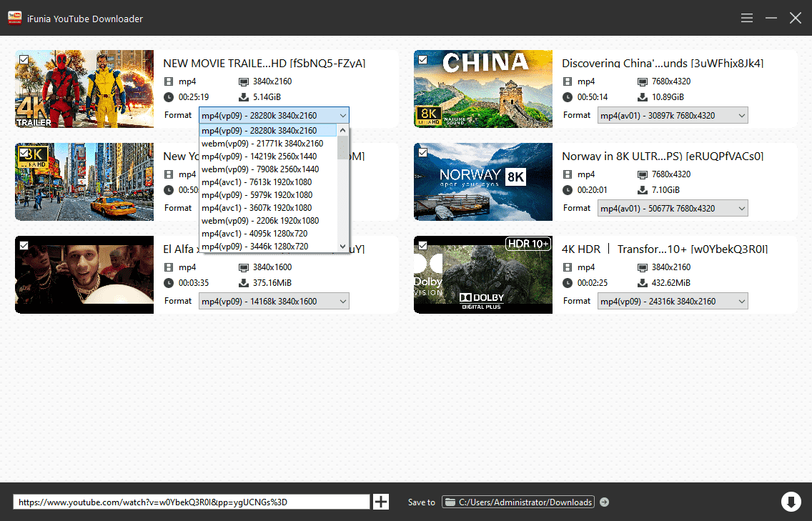Uncheck the Discovering China video checkbox

[422, 60]
